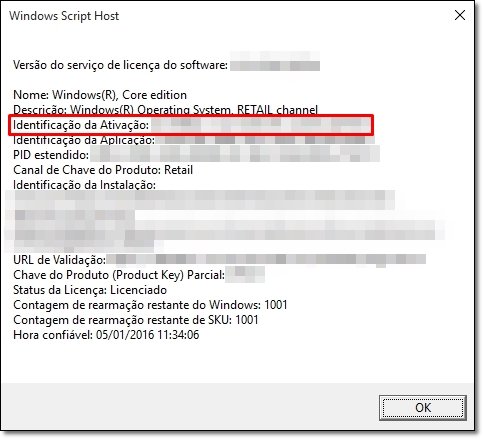Click the Nome: Windows(R), Core edition line

point(100,95)
